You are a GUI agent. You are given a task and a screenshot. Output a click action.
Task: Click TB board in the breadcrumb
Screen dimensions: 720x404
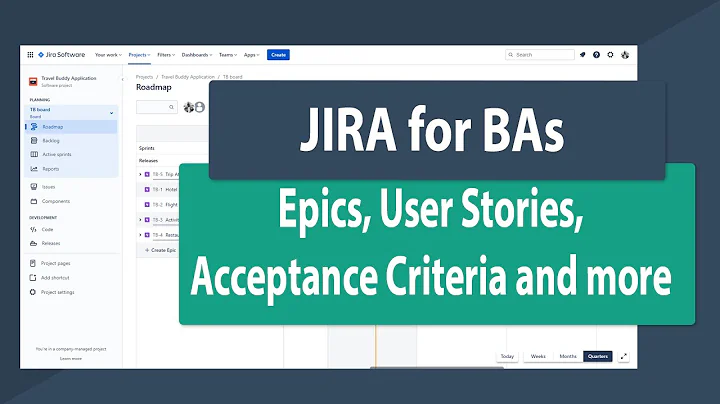232,77
